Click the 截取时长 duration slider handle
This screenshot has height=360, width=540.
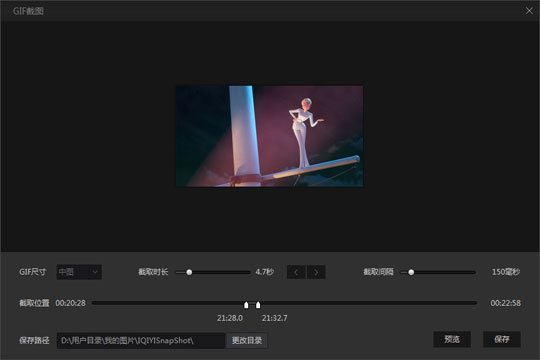tap(189, 272)
